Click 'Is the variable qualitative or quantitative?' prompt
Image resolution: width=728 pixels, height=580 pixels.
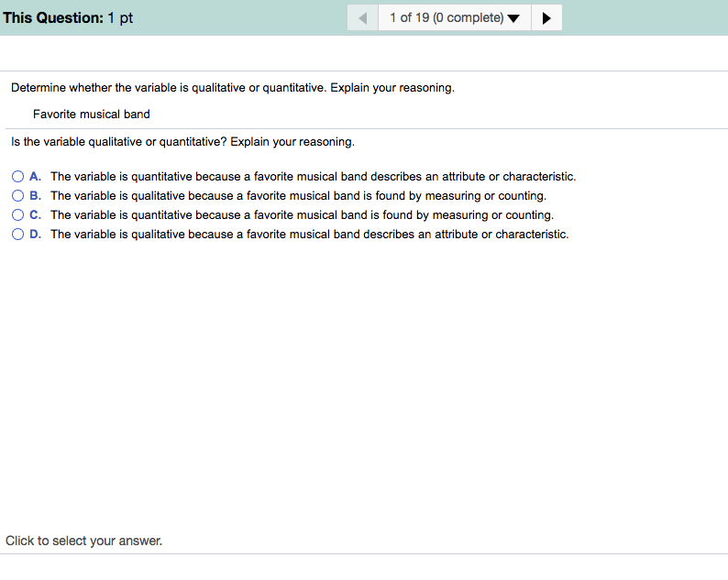[x=119, y=141]
